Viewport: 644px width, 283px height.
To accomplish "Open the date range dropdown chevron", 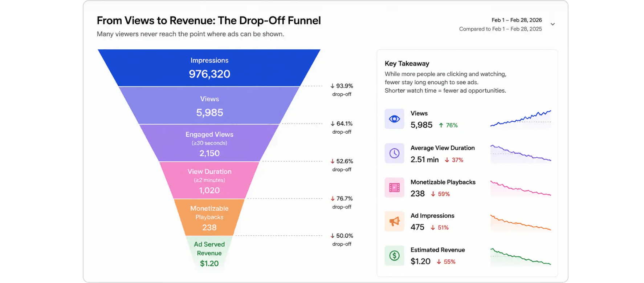I will pos(553,24).
